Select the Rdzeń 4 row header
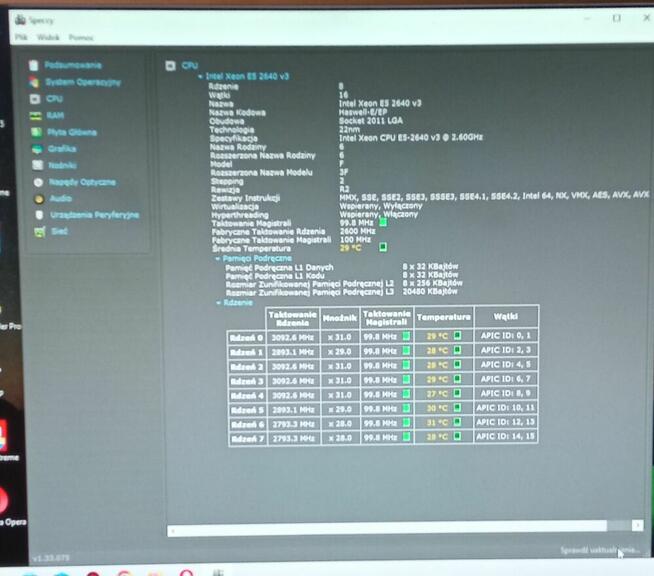Screen dimensions: 654x576 point(247,395)
